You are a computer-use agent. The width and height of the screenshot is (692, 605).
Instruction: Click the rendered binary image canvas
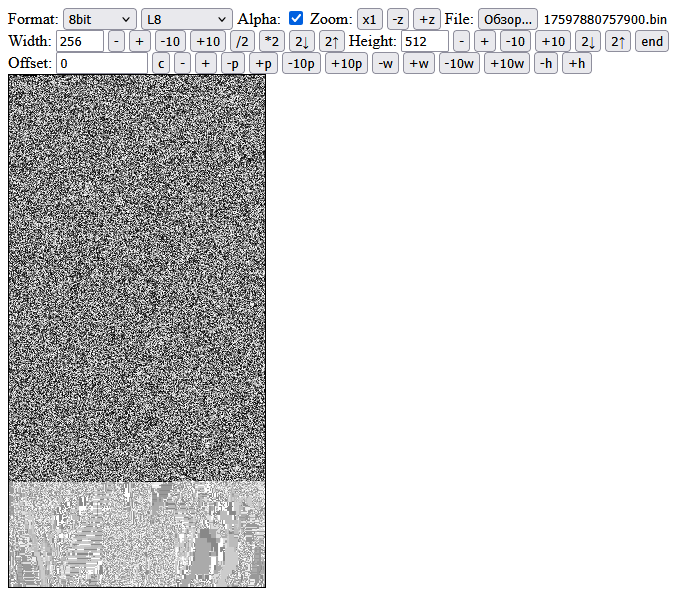tap(137, 331)
